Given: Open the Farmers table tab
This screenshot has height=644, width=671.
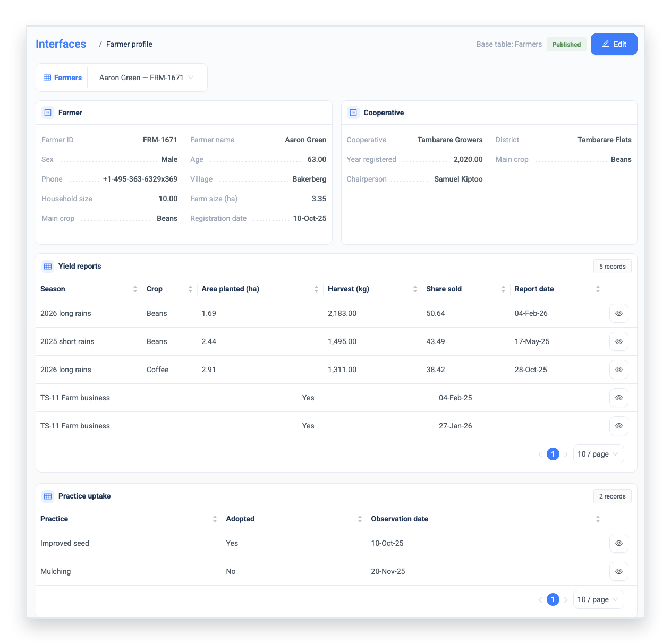Looking at the screenshot, I should 63,78.
